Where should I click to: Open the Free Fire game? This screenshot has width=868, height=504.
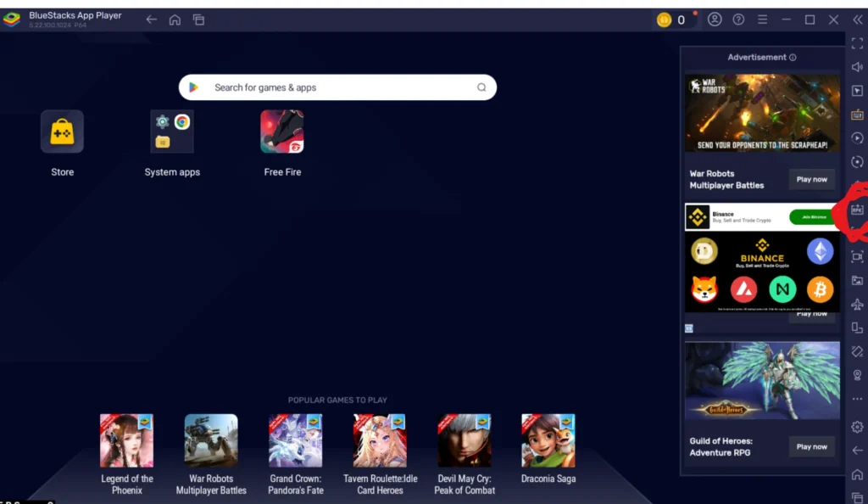[x=282, y=132]
